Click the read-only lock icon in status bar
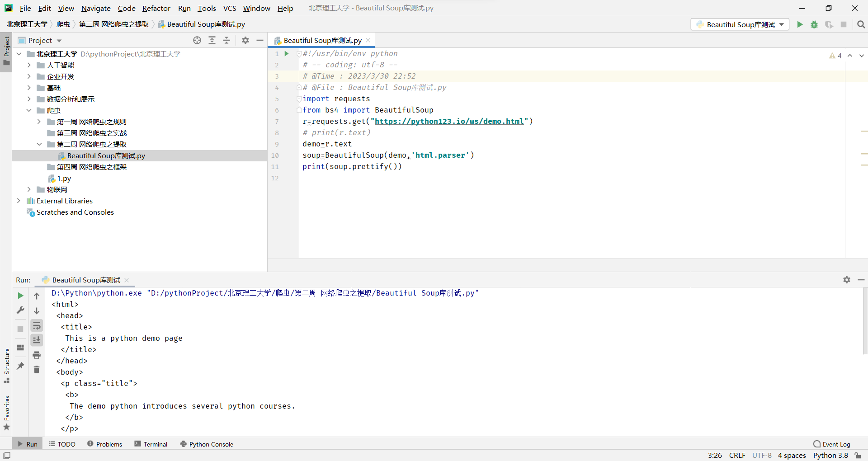Viewport: 868px width, 461px height. (x=858, y=456)
